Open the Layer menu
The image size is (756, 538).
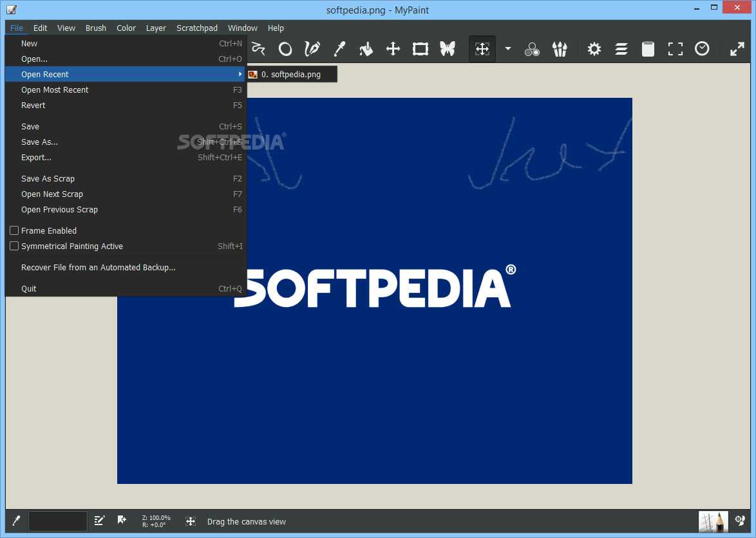coord(156,28)
